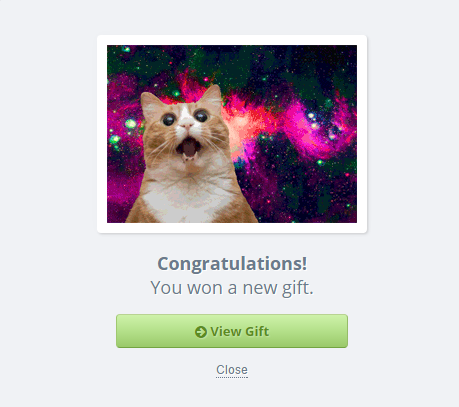Click the dark green space at picture top
Viewport: 459px width, 407px height.
[233, 58]
